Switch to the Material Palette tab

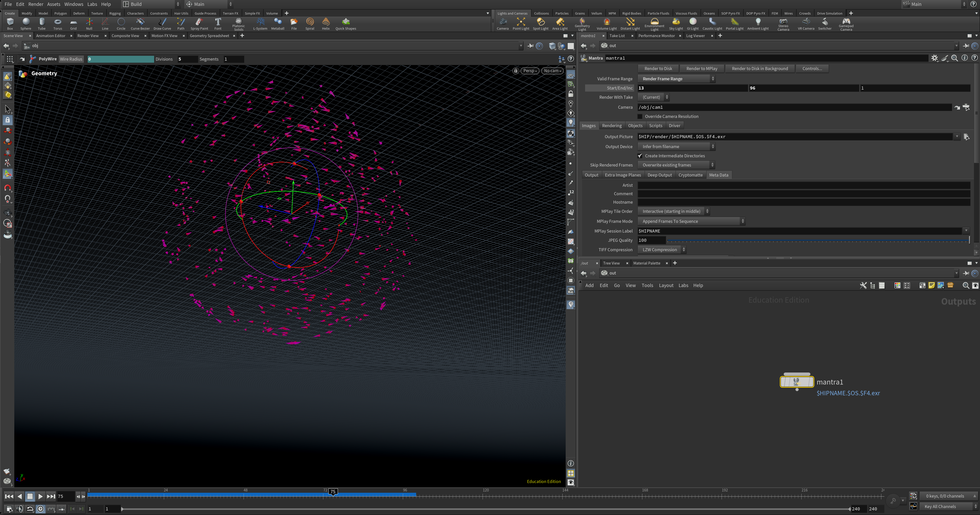click(x=647, y=263)
